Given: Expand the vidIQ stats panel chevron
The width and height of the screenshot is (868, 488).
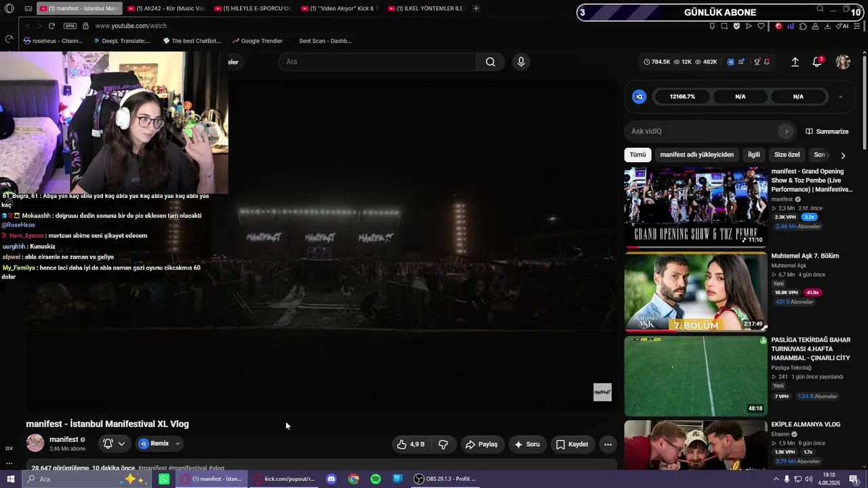Looking at the screenshot, I should 841,96.
